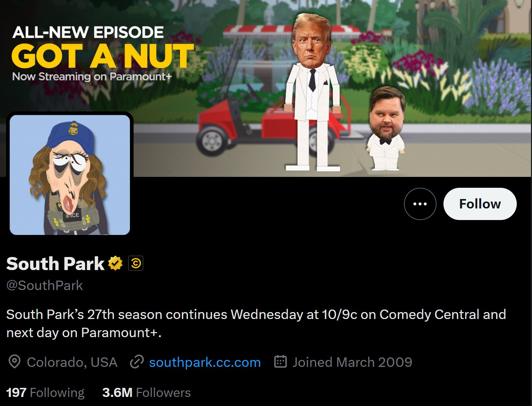Click the GOT A NUT banner title
This screenshot has width=532, height=406.
[x=103, y=56]
